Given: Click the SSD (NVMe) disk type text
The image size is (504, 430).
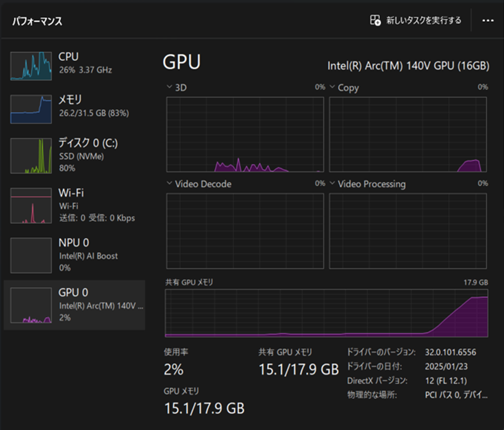Looking at the screenshot, I should pos(81,157).
